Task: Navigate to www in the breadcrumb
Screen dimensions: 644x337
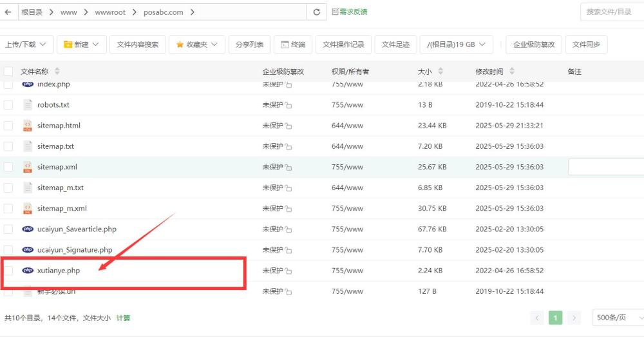Action: point(69,12)
